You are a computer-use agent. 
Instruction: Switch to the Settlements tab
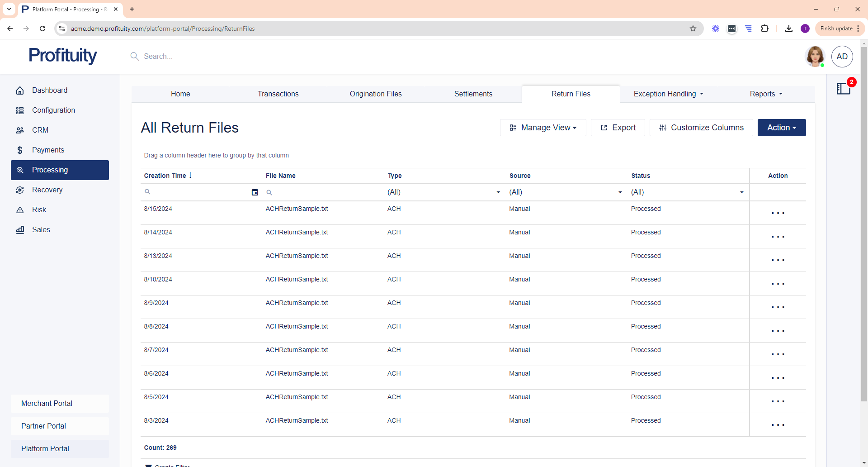pyautogui.click(x=473, y=94)
